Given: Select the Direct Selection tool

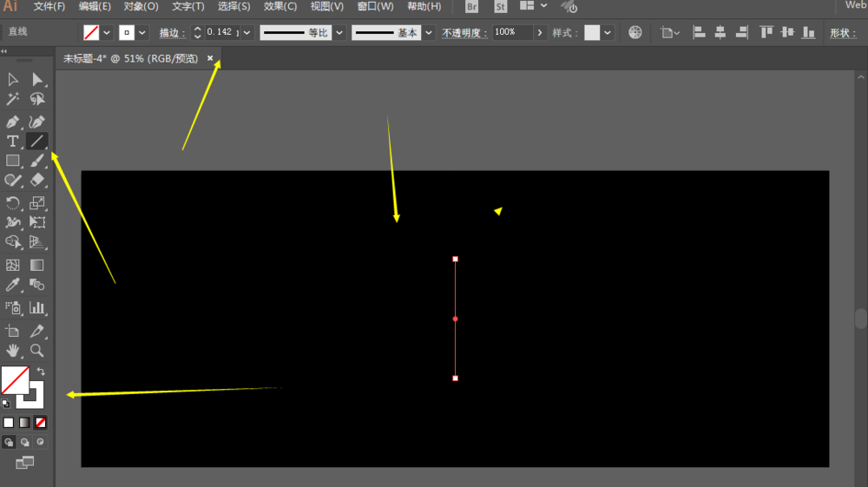Looking at the screenshot, I should [x=37, y=80].
